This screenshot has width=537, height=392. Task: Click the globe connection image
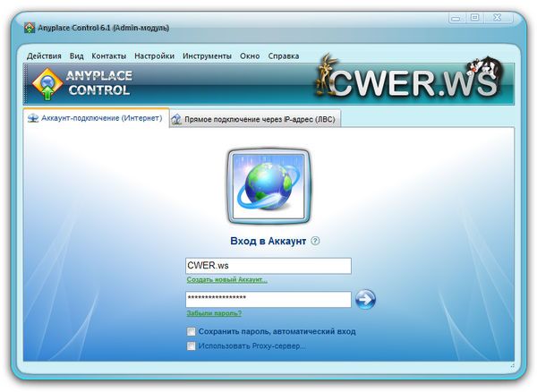(x=268, y=188)
